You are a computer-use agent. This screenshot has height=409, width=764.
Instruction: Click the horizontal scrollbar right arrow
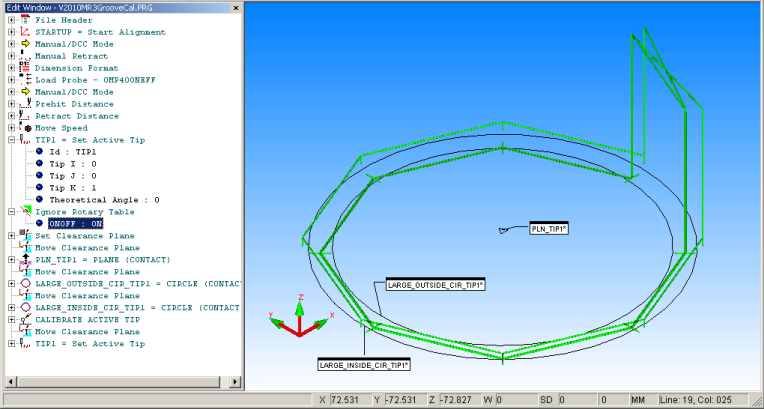point(236,381)
